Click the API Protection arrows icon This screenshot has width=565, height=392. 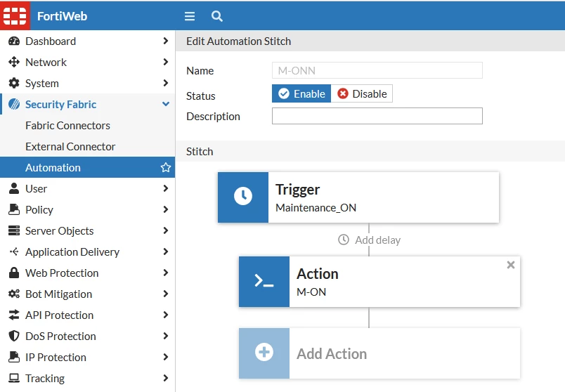14,315
